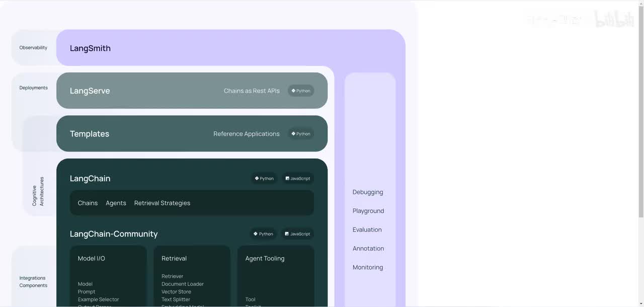Click Tool in the Agent Tooling card
The image size is (644, 307).
[x=250, y=299]
